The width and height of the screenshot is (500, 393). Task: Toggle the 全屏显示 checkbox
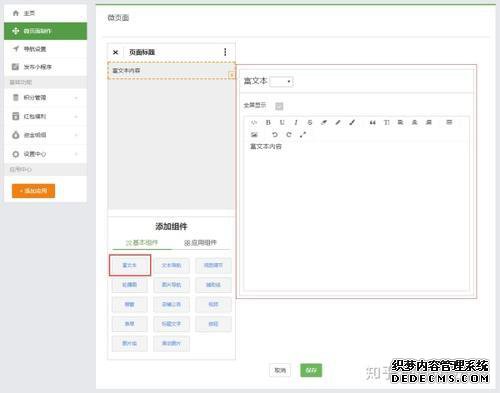tap(279, 106)
